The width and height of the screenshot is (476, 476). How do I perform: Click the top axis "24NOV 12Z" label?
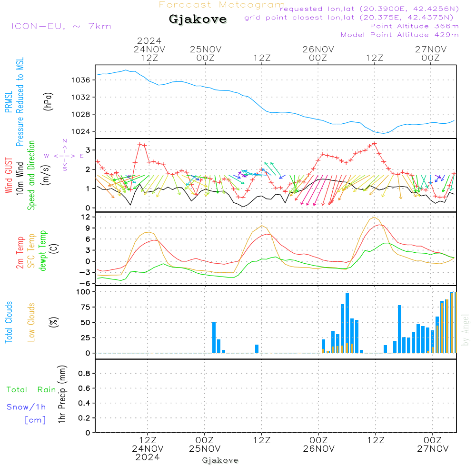149,53
